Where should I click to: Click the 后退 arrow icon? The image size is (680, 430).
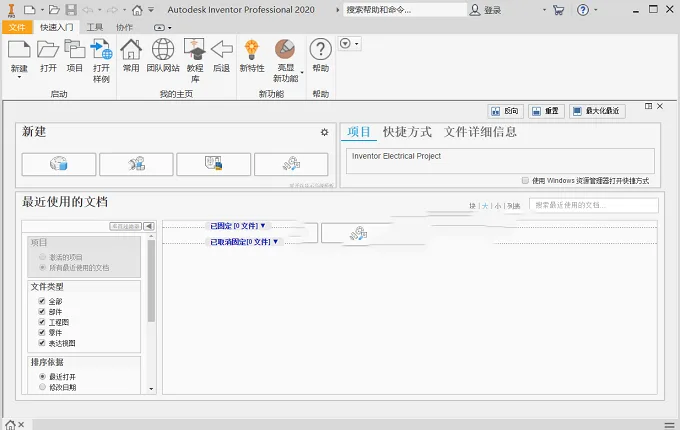coord(222,49)
